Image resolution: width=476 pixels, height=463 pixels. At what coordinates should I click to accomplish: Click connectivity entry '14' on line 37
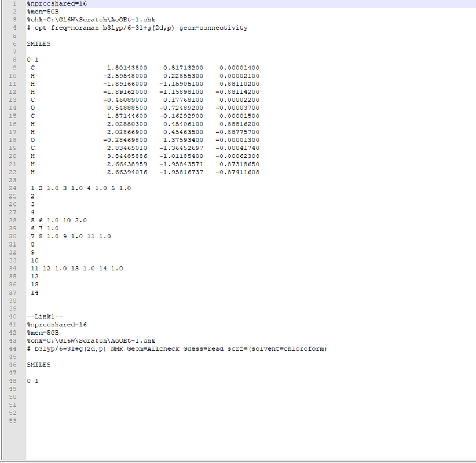(35, 293)
